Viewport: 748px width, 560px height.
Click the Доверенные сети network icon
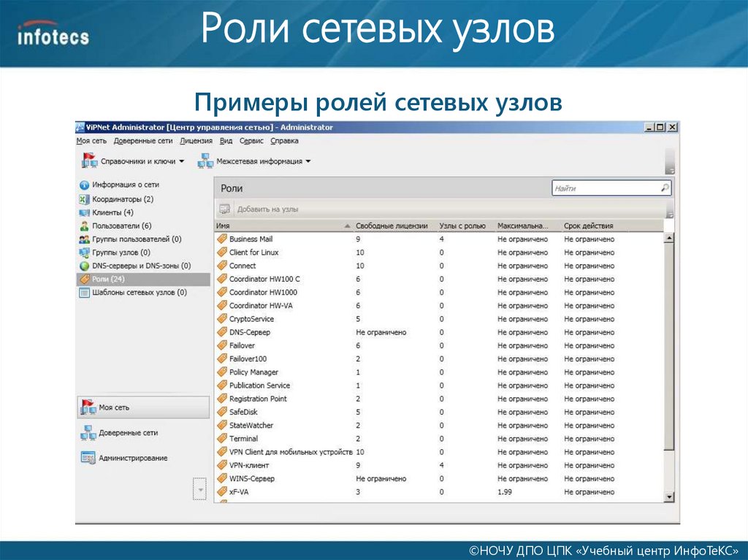click(88, 433)
